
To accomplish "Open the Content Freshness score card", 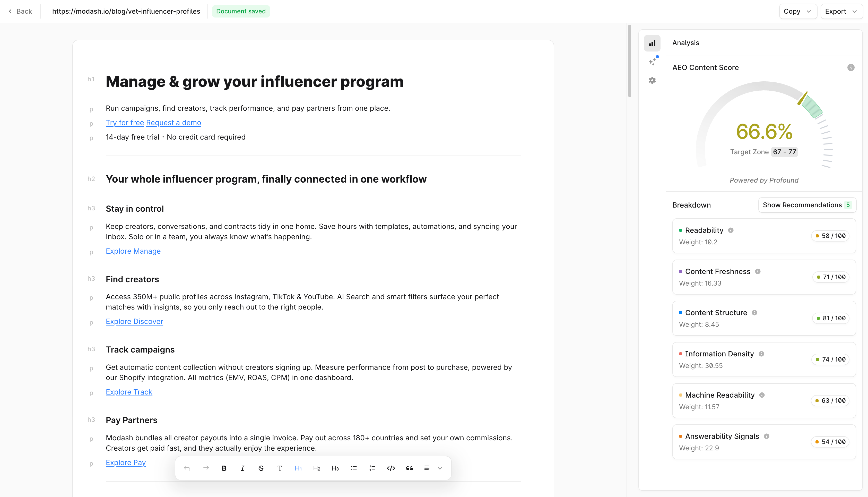I will click(764, 277).
